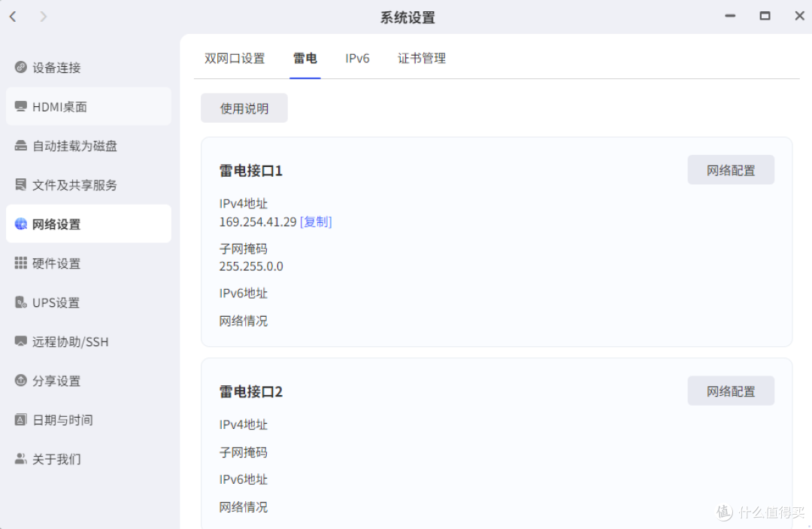Open 文件及共享服务 settings
Image resolution: width=812 pixels, height=529 pixels.
(89, 185)
